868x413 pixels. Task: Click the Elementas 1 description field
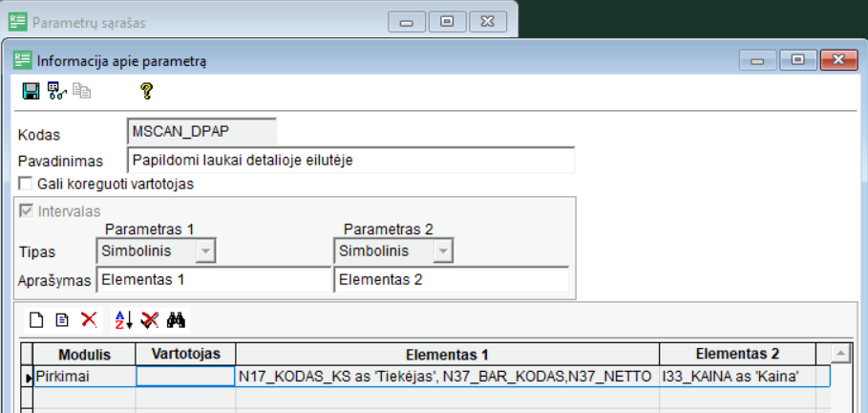point(212,280)
